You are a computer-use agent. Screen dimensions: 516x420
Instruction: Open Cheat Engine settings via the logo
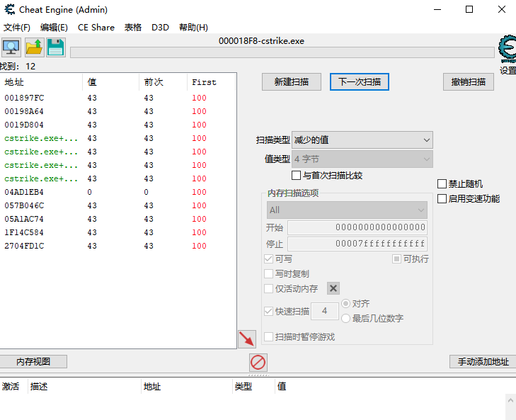coord(508,50)
